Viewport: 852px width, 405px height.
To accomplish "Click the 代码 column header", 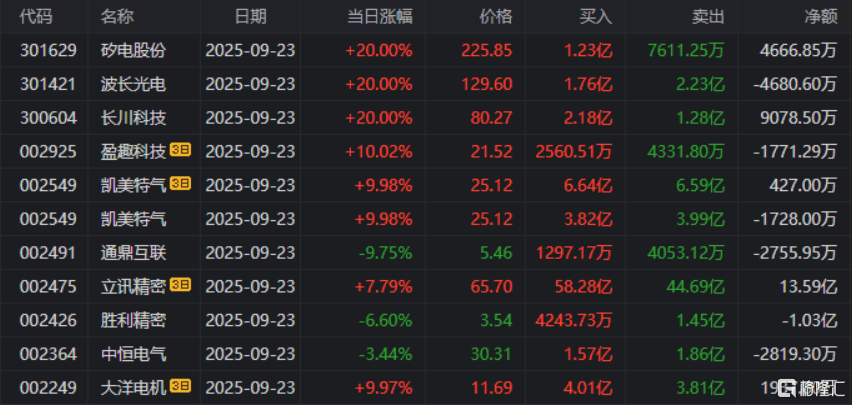I will pos(36,16).
